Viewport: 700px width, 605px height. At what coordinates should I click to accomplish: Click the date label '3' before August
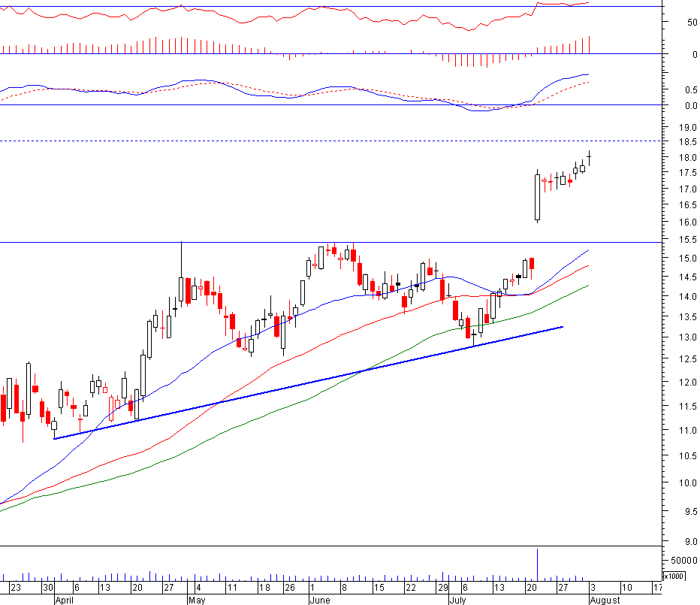[x=593, y=587]
